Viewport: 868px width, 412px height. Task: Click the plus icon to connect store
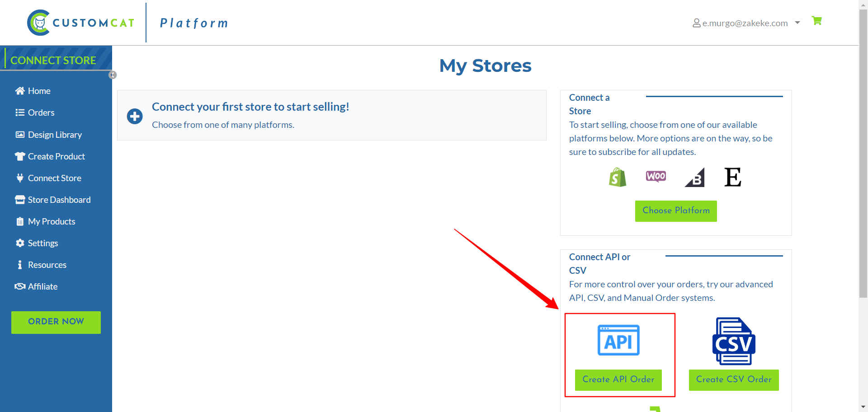click(135, 116)
